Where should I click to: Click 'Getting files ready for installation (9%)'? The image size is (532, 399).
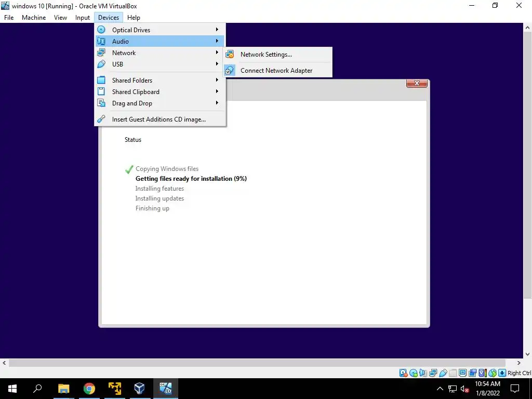(x=191, y=179)
